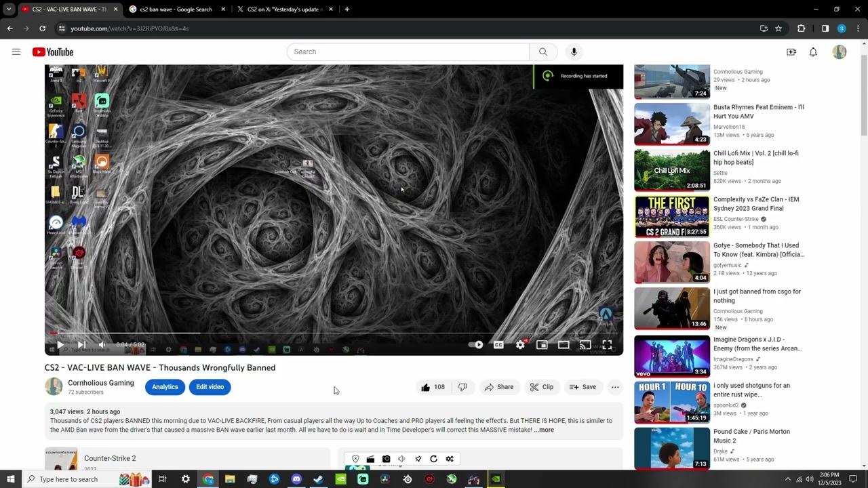Open the shotguns rust wipe video thumbnail
Screen dimensions: 868x488
672,403
